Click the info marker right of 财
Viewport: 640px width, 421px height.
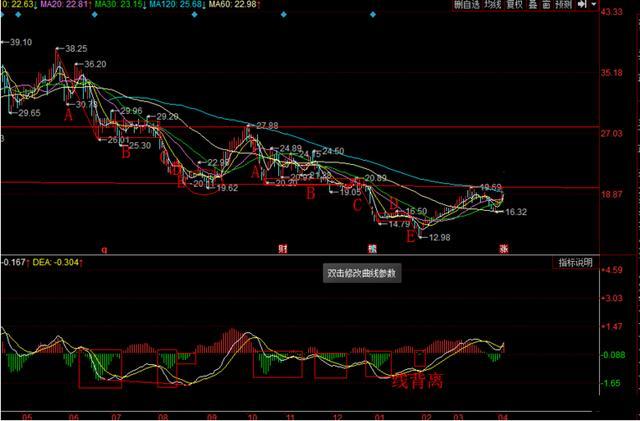pos(372,249)
